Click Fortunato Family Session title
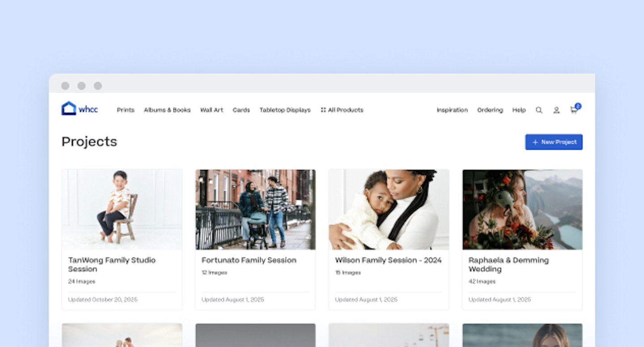Viewport: 644px width, 347px height. [x=249, y=260]
